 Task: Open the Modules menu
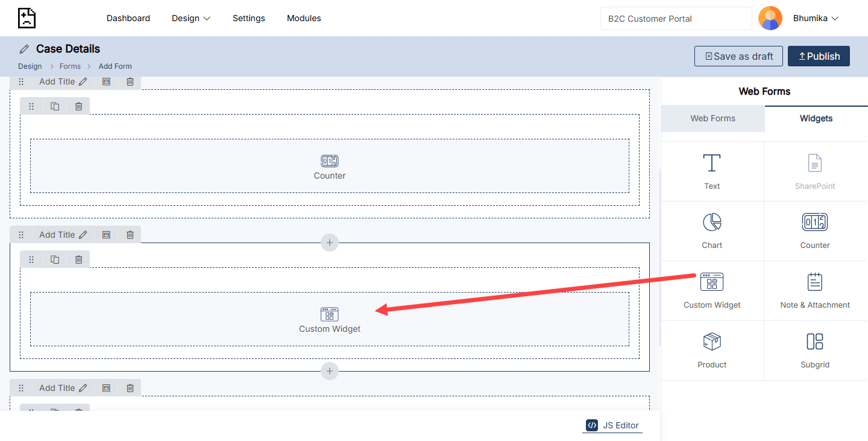[x=304, y=18]
